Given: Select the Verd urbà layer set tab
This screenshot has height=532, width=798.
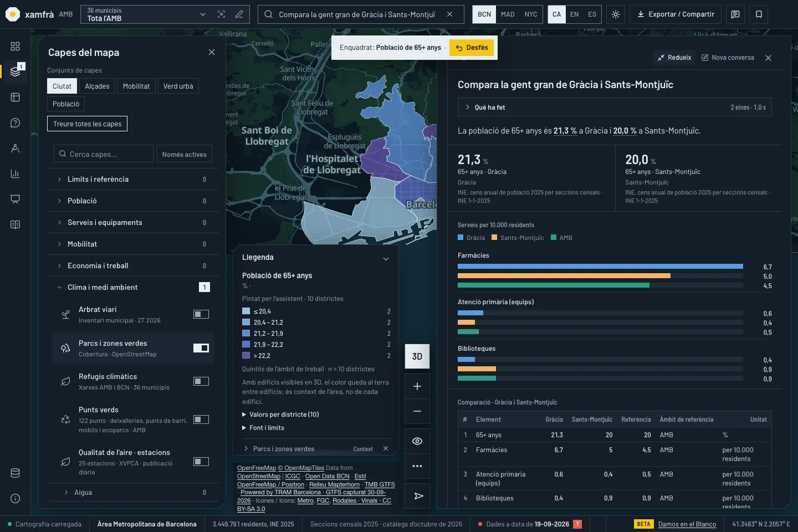Looking at the screenshot, I should click(x=178, y=86).
